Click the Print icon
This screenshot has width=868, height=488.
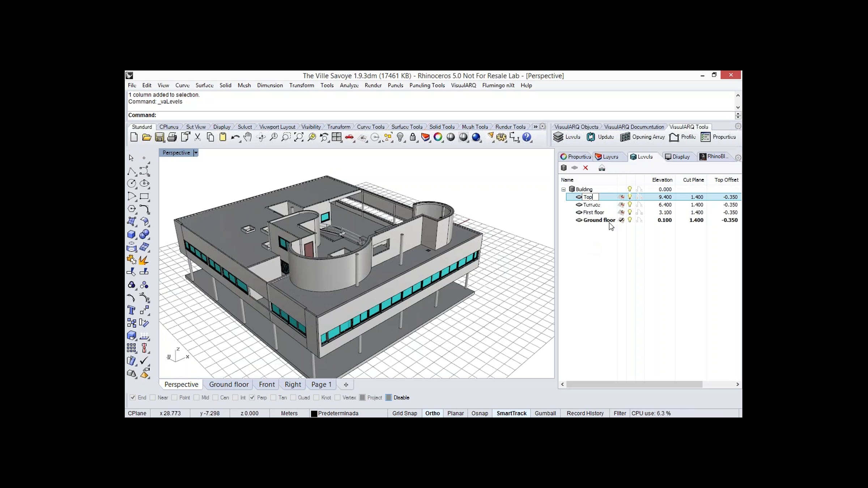tap(172, 137)
